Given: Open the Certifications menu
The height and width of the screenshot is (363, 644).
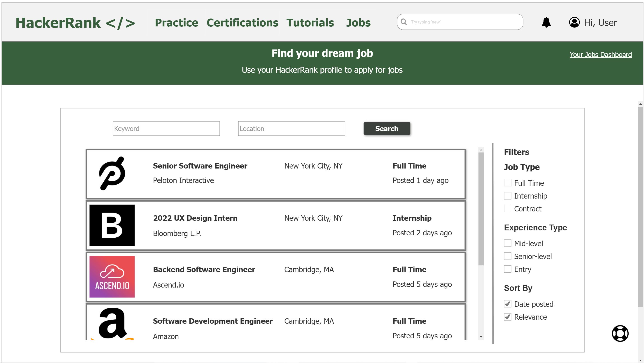Looking at the screenshot, I should pos(243,23).
